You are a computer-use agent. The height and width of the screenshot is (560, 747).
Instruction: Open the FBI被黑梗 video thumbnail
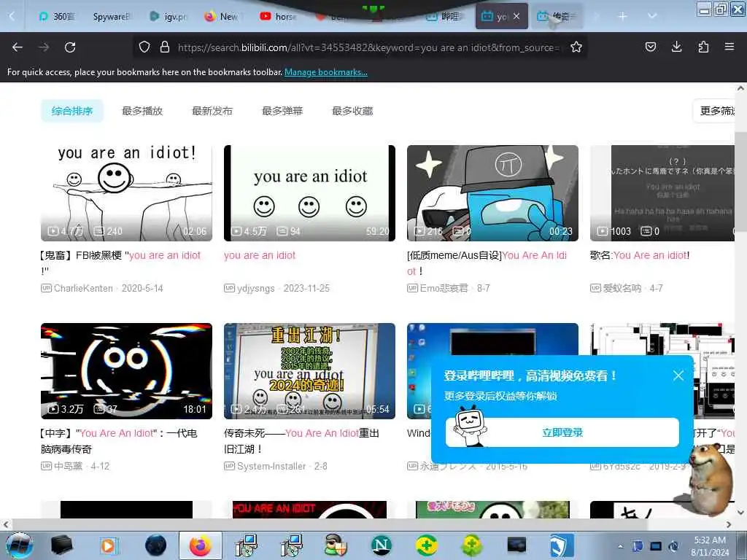126,192
